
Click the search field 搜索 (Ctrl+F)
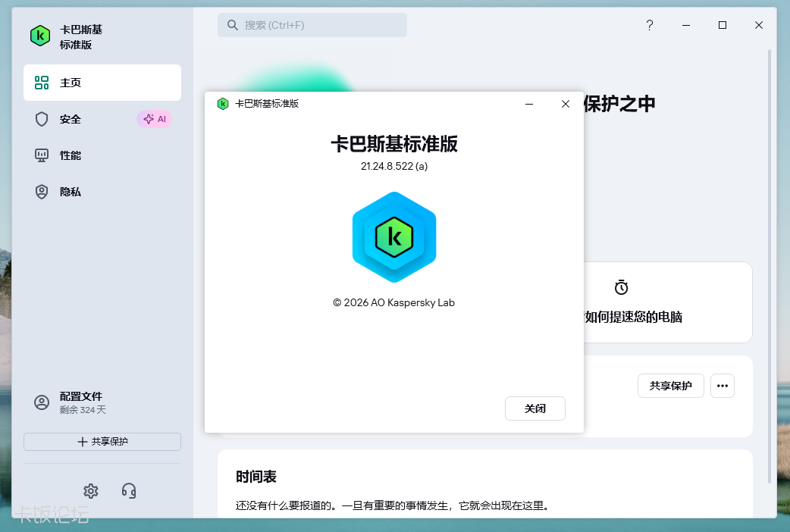(312, 25)
